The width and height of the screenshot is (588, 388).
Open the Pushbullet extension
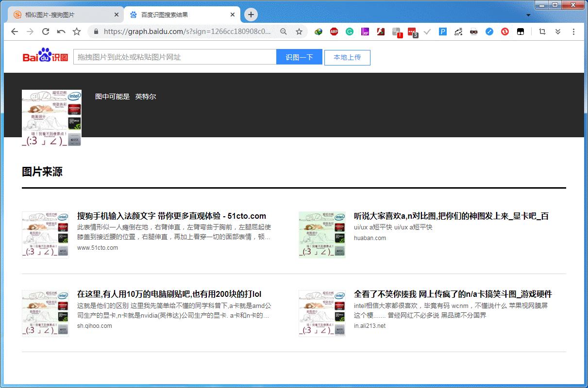point(443,31)
